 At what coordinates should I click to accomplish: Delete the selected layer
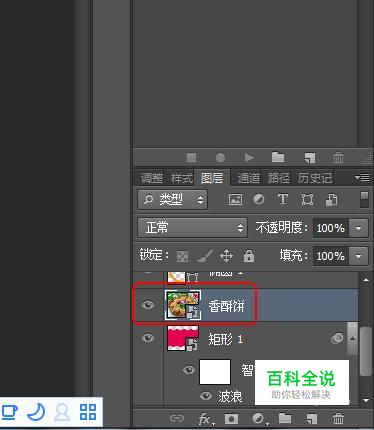coord(338,418)
